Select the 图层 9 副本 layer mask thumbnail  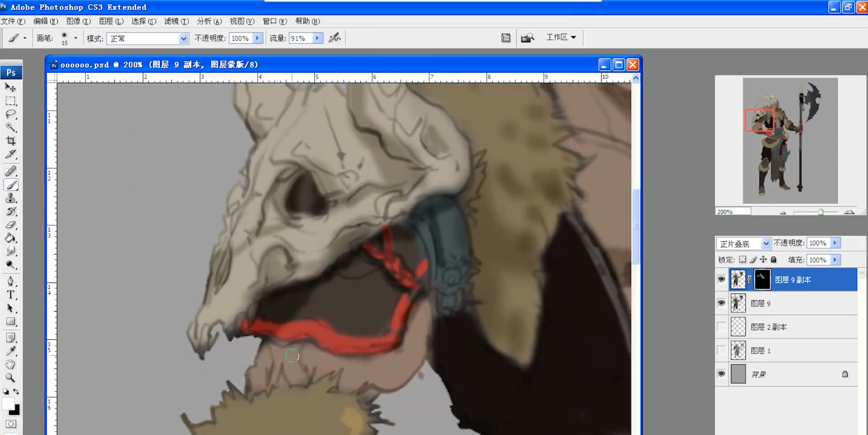tap(762, 279)
